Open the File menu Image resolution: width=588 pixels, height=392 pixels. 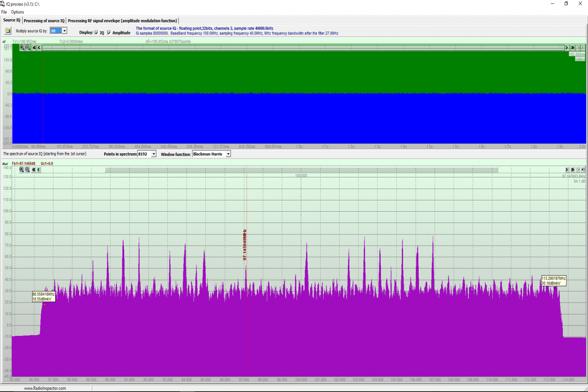pos(4,12)
